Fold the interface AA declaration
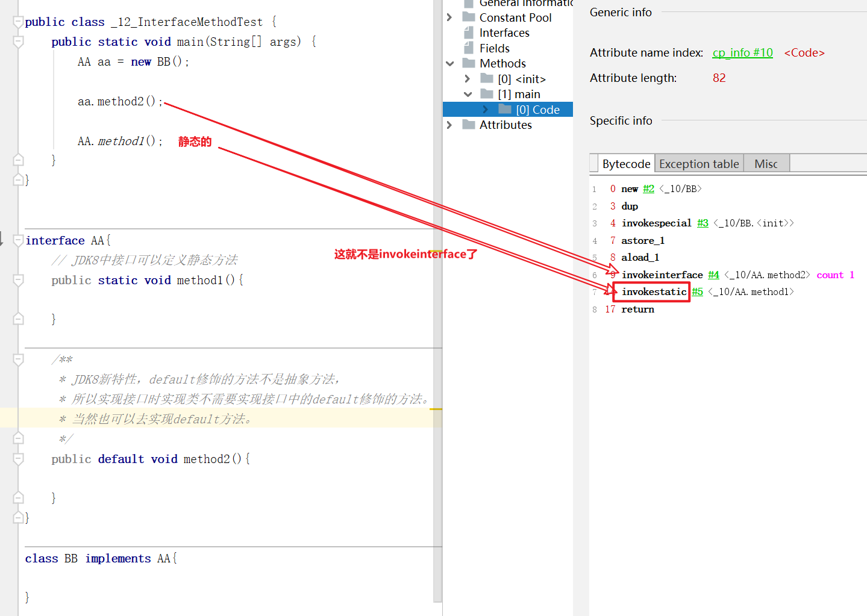Image resolution: width=867 pixels, height=616 pixels. (x=18, y=241)
